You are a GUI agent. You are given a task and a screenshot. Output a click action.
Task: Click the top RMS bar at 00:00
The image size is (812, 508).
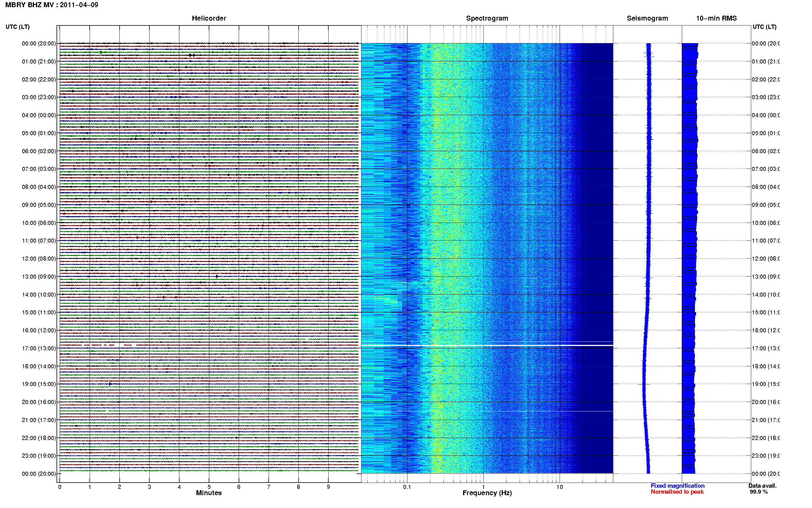(x=690, y=45)
